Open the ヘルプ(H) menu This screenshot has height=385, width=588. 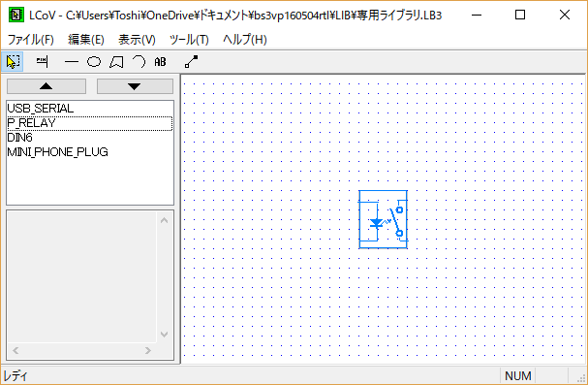(245, 40)
